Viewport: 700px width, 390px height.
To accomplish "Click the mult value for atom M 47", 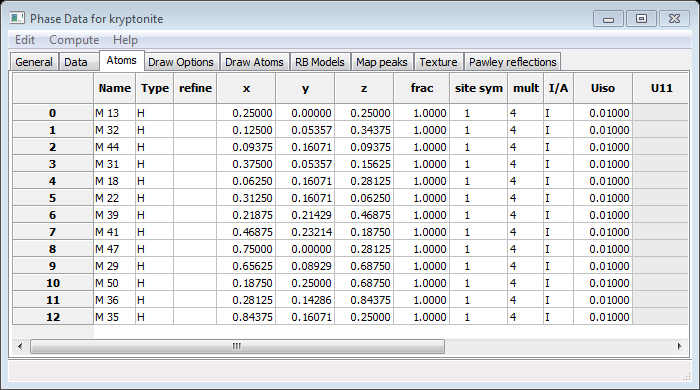I will point(526,249).
